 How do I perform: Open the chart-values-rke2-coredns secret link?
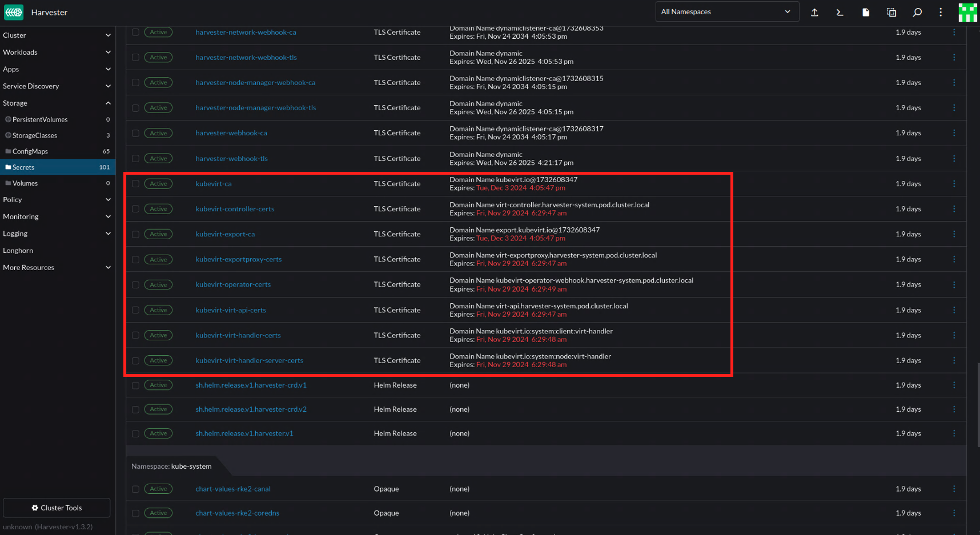click(x=238, y=513)
